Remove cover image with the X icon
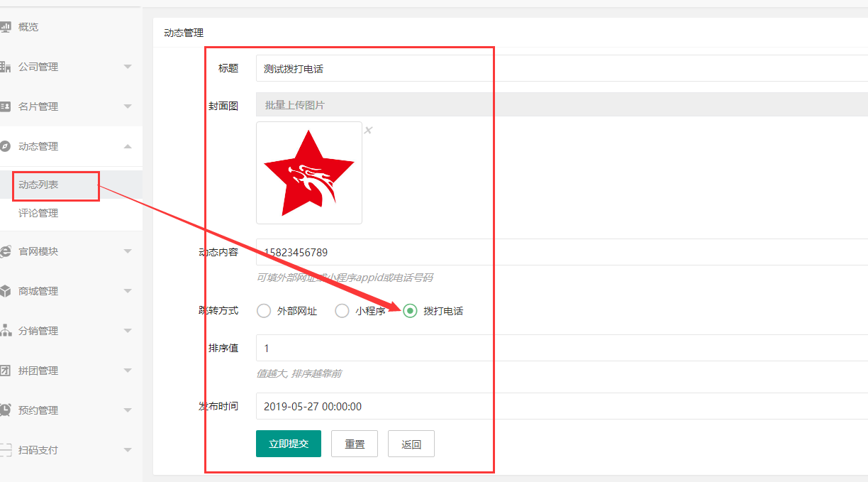 click(368, 130)
